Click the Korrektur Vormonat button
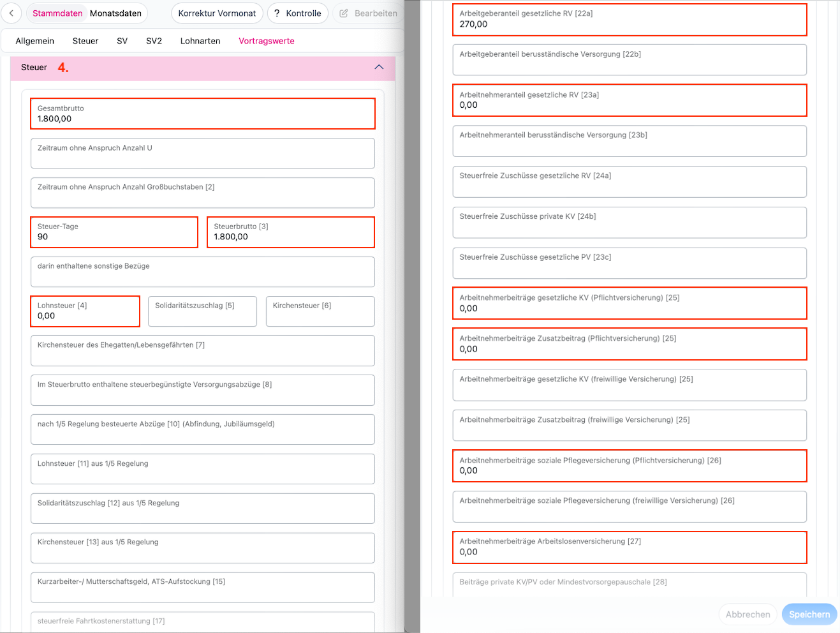Viewport: 840px width, 633px height. tap(217, 13)
